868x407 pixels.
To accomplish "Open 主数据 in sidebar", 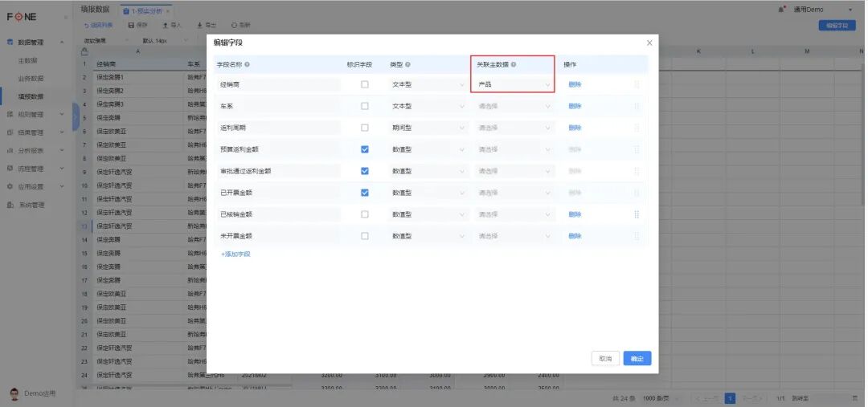I will pyautogui.click(x=27, y=61).
